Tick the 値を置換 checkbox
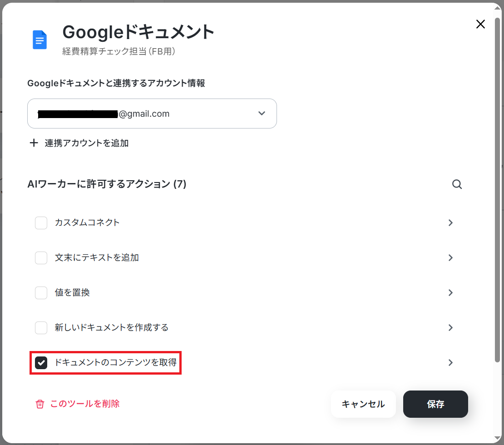 (41, 292)
